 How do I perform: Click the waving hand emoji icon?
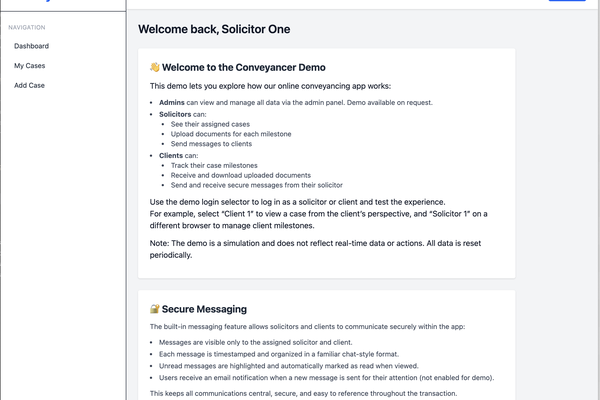point(155,67)
